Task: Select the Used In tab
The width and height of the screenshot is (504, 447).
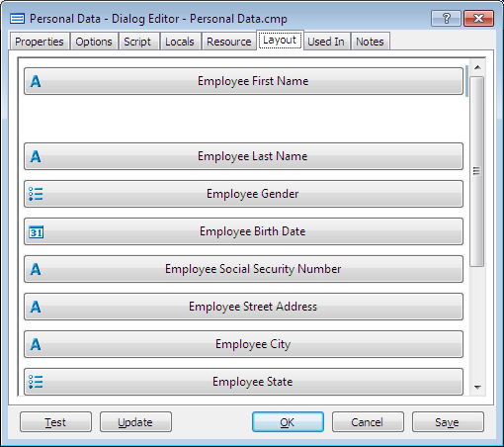Action: click(x=326, y=42)
